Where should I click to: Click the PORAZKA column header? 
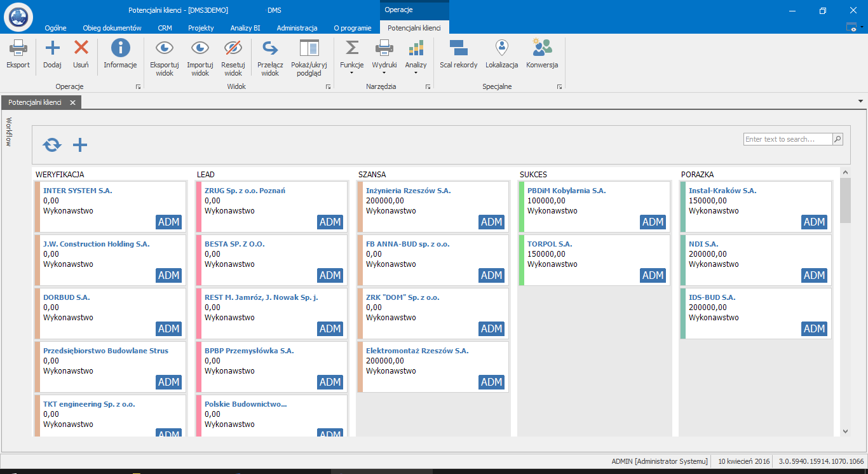coord(697,174)
